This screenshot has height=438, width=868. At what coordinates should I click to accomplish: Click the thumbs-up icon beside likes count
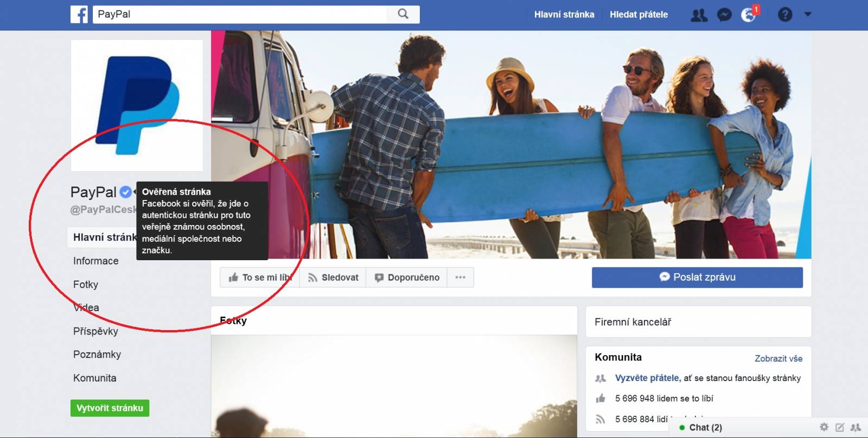(x=601, y=398)
